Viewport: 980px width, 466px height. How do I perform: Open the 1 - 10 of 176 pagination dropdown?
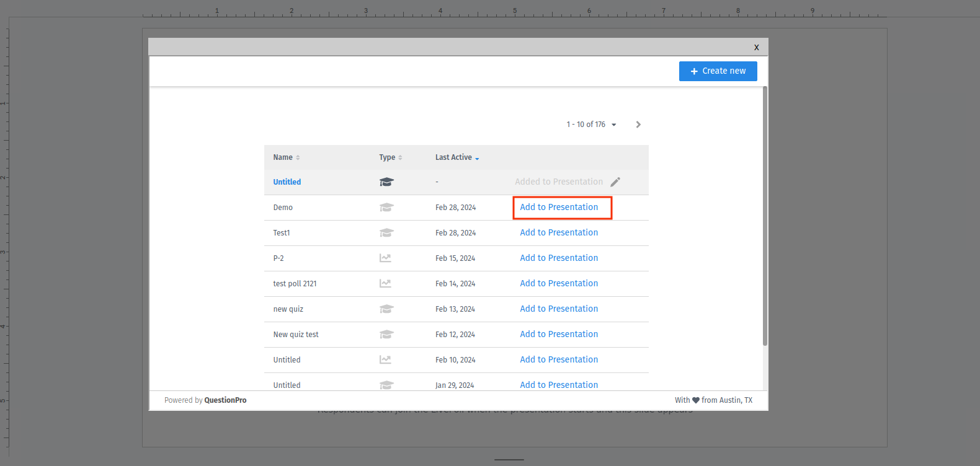[591, 125]
